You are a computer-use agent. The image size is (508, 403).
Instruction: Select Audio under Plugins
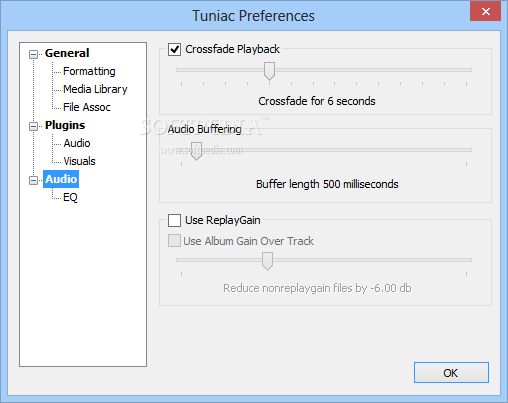[x=77, y=143]
